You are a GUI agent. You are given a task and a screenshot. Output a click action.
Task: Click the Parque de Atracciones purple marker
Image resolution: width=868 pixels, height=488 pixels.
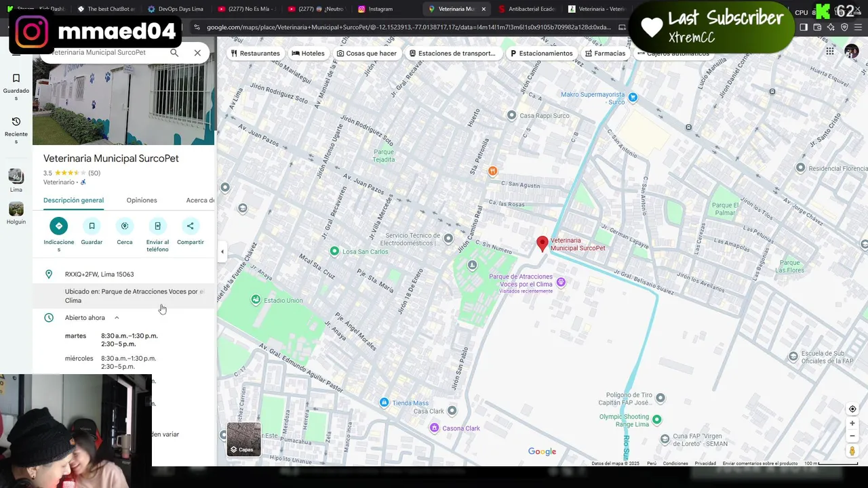(x=561, y=282)
